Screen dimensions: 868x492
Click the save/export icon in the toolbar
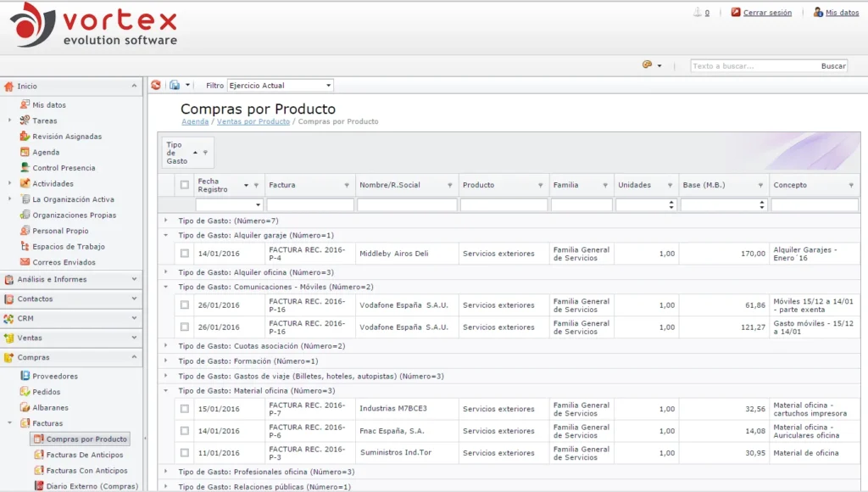click(x=175, y=86)
